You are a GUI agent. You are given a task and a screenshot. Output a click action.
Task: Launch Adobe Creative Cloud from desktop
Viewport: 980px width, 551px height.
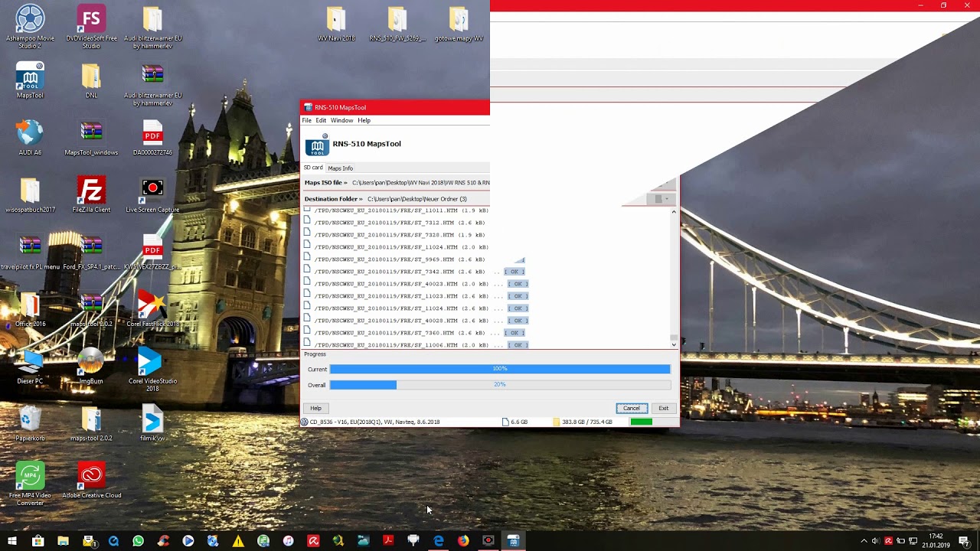[x=91, y=481]
